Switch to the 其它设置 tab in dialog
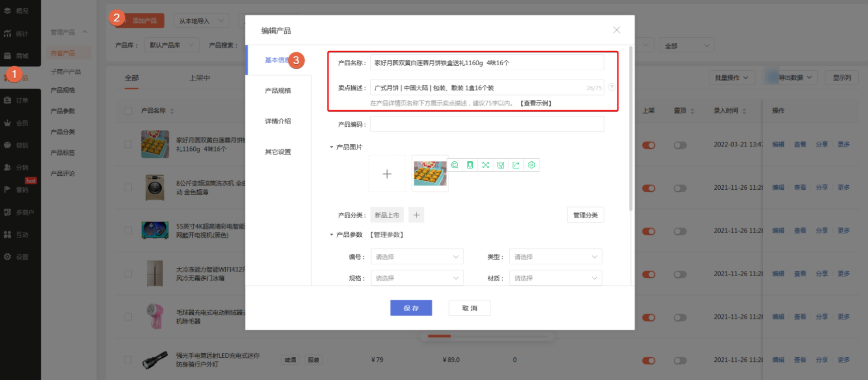Image resolution: width=868 pixels, height=380 pixels. click(x=278, y=152)
